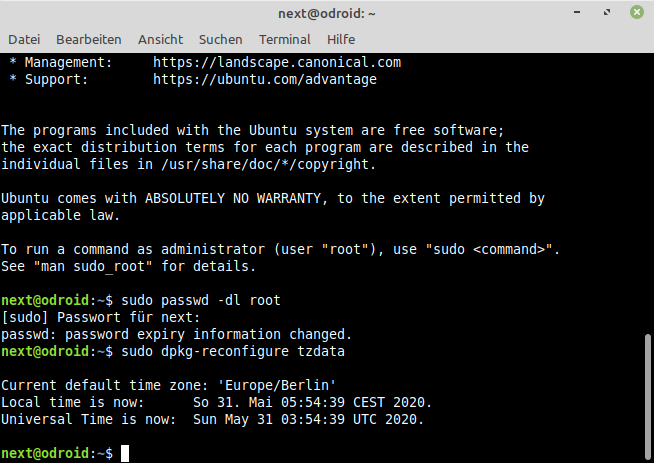Viewport: 654px width, 463px height.
Task: Click the minimize window icon
Action: point(577,12)
